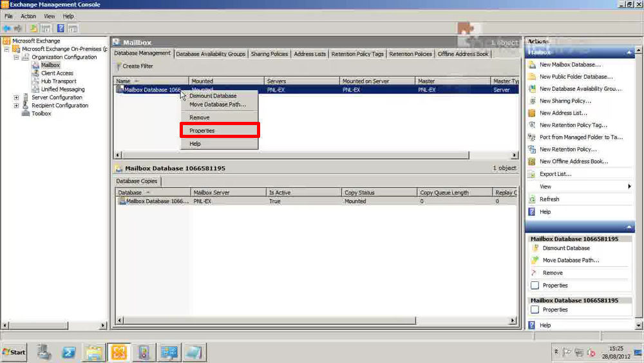The image size is (644, 363).
Task: Click the Dismount Database icon in Actions
Action: [x=535, y=248]
